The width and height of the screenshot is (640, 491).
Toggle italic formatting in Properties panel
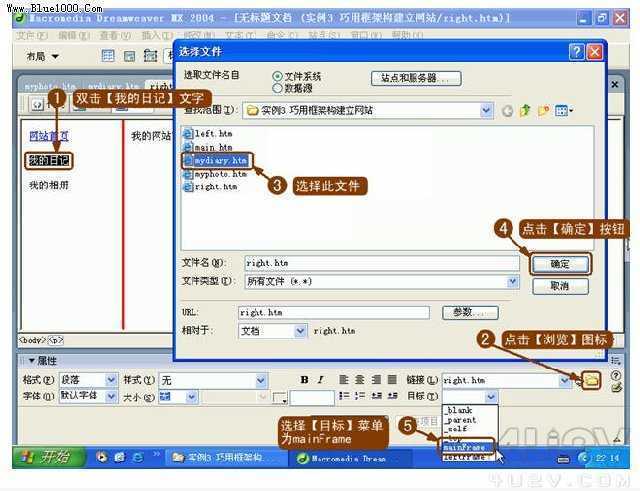tap(320, 380)
